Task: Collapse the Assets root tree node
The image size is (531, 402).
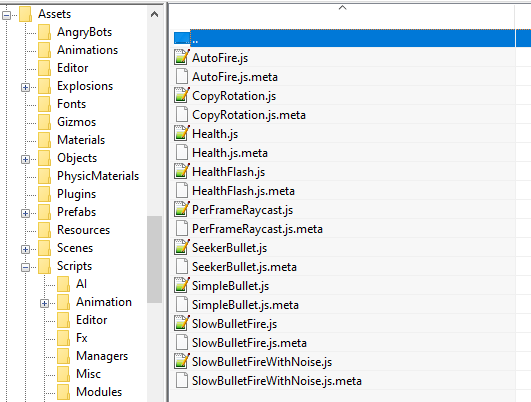Action: [6, 15]
